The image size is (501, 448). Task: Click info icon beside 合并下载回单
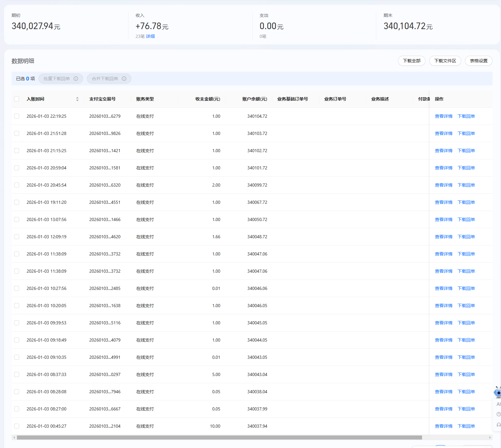point(124,79)
